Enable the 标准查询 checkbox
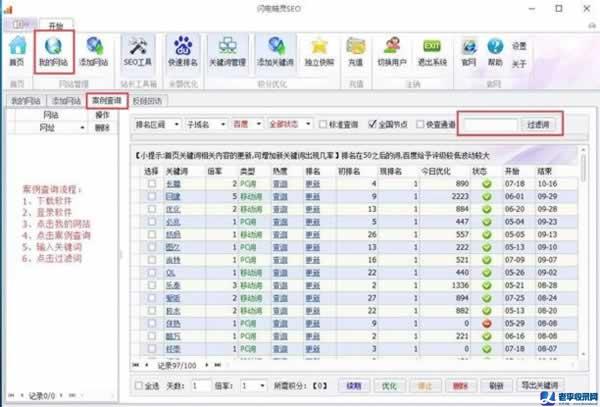This screenshot has width=600, height=407. pyautogui.click(x=323, y=124)
